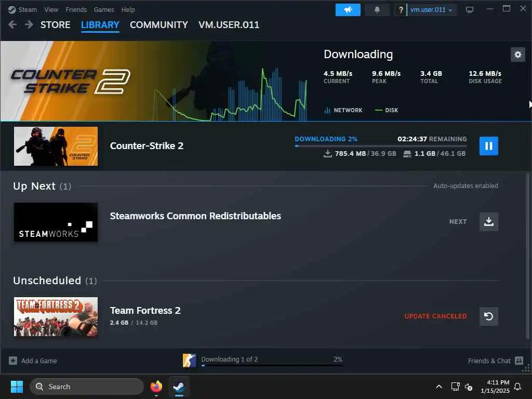
Task: Show hidden system tray icons
Action: 438,387
